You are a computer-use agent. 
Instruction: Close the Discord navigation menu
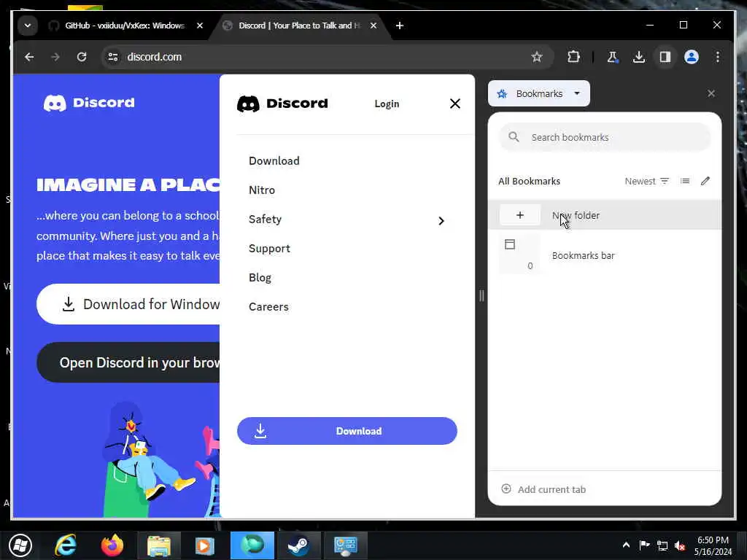[x=455, y=104]
